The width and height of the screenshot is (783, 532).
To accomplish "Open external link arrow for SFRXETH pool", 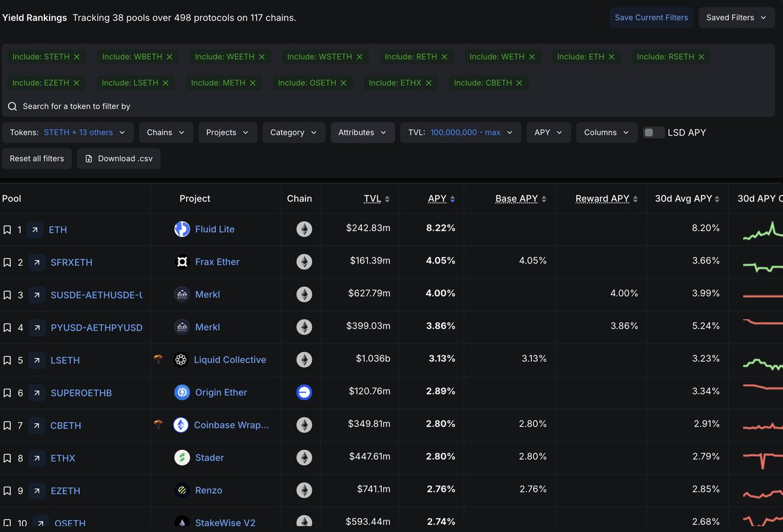I will click(x=37, y=262).
